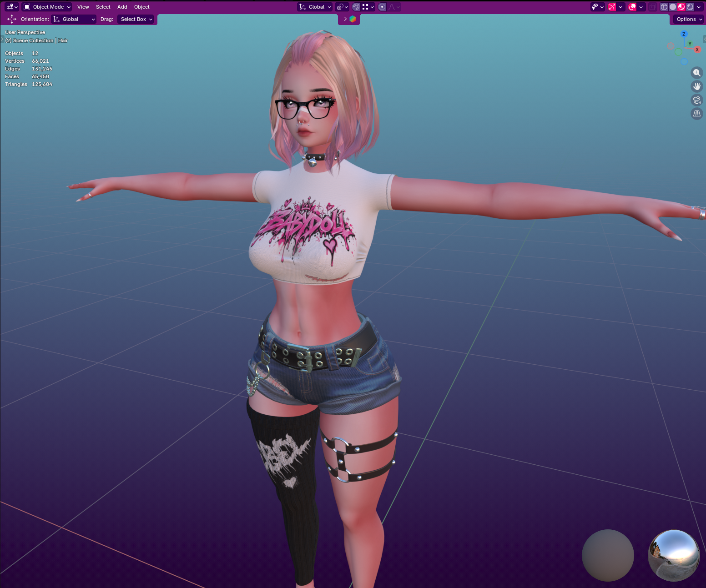Open the object visibility and selectability dropdown

coord(597,7)
